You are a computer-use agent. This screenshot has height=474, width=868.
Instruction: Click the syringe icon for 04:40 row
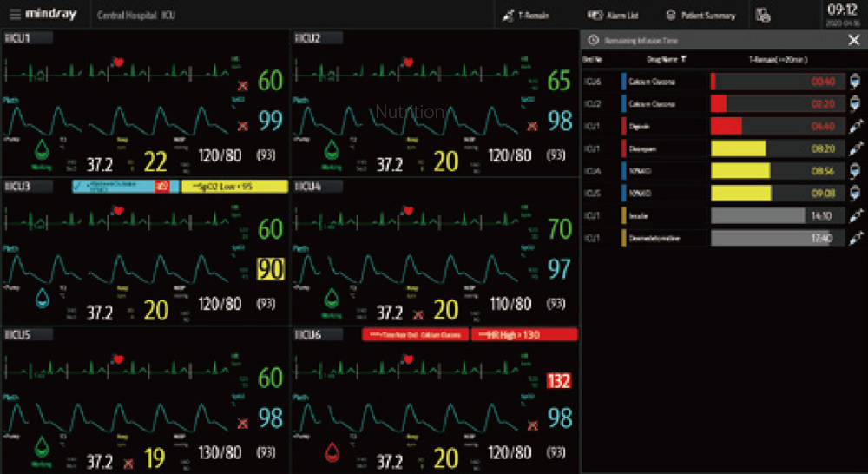coord(855,126)
